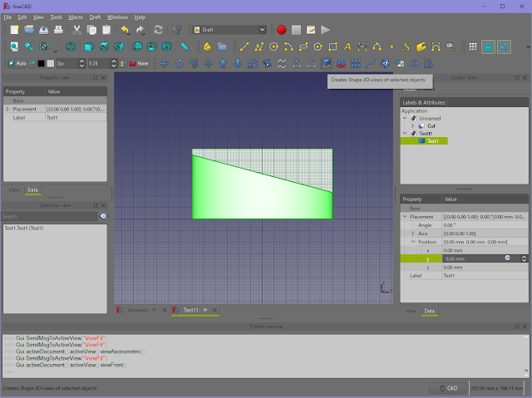Toggle Auto construction mode button
The height and width of the screenshot is (398, 532).
pos(17,63)
